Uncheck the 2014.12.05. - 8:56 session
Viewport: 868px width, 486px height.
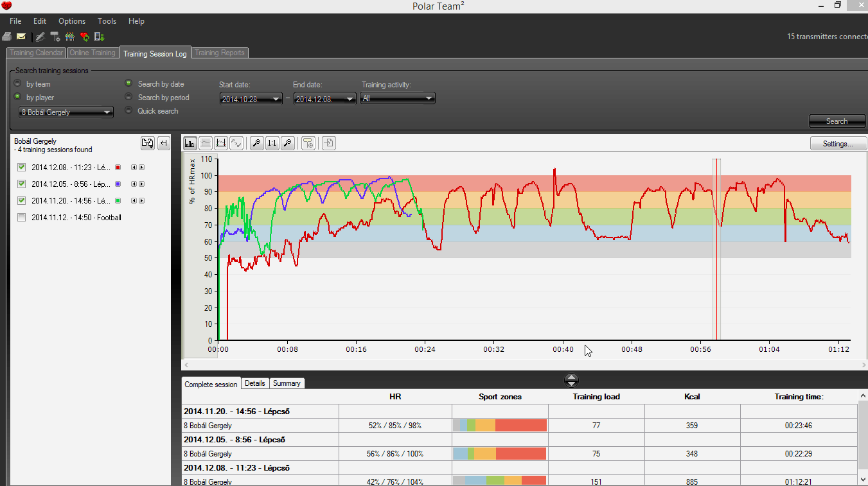(x=22, y=184)
